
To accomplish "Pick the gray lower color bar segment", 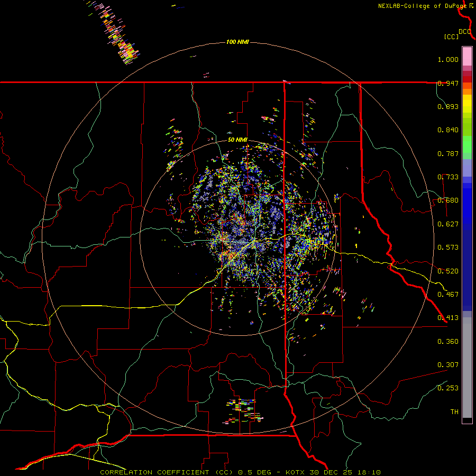I will point(467,368).
